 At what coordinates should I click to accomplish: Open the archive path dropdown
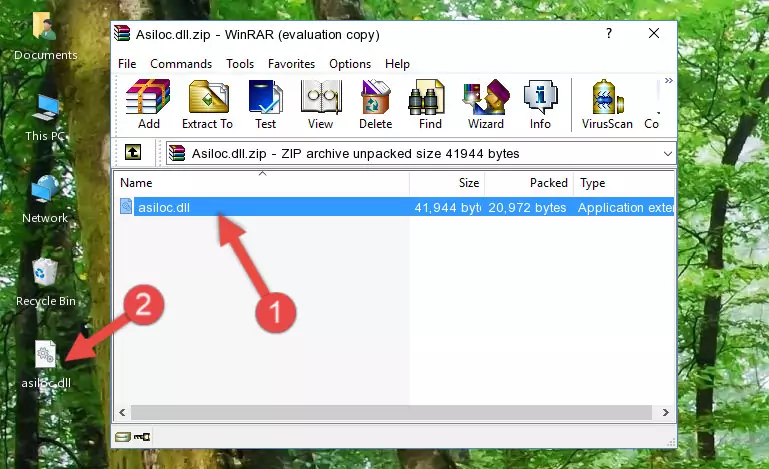667,154
